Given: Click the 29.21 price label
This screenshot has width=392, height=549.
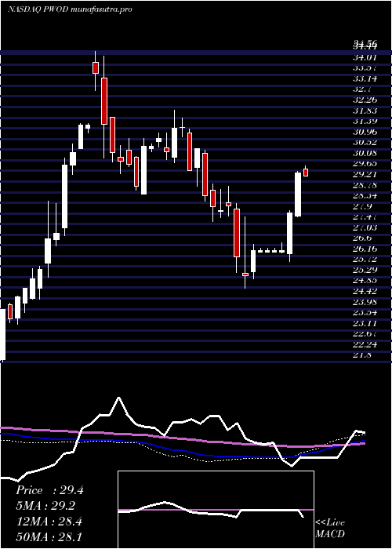Looking at the screenshot, I should coord(365,174).
